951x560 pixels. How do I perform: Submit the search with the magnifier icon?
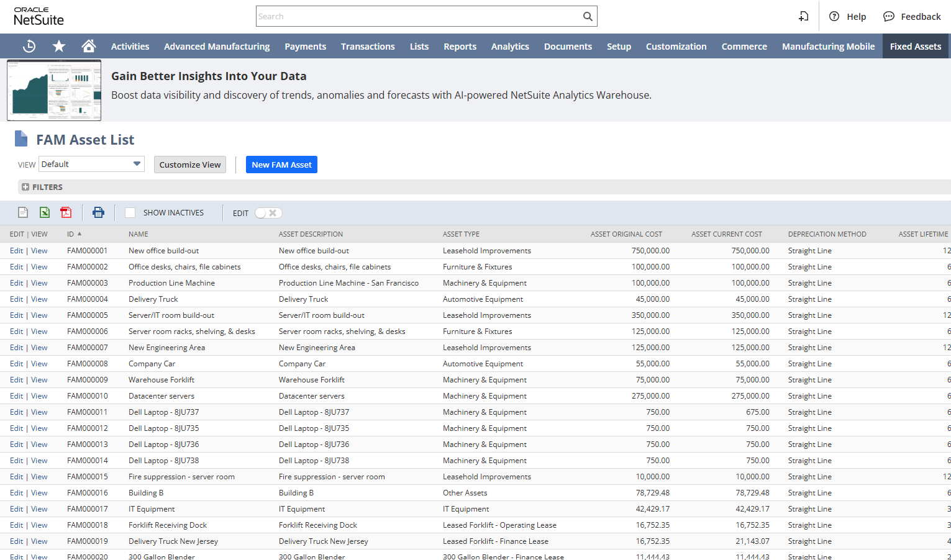pos(587,16)
